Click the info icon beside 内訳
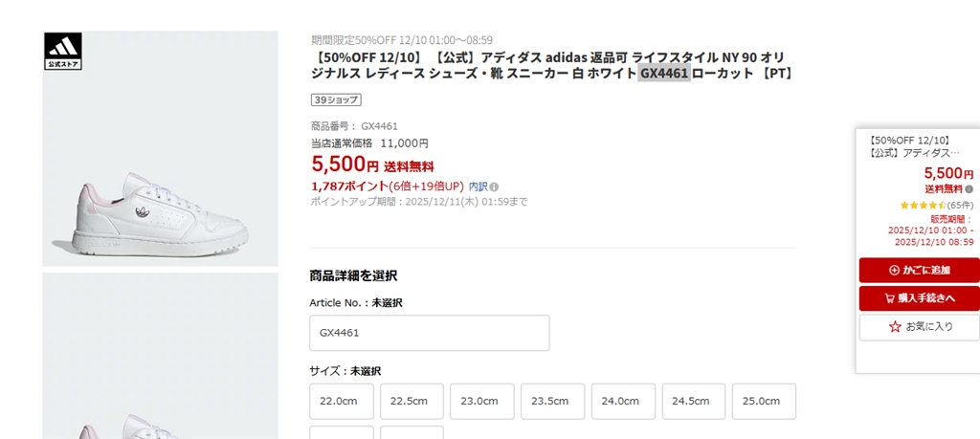The height and width of the screenshot is (439, 980). (495, 187)
